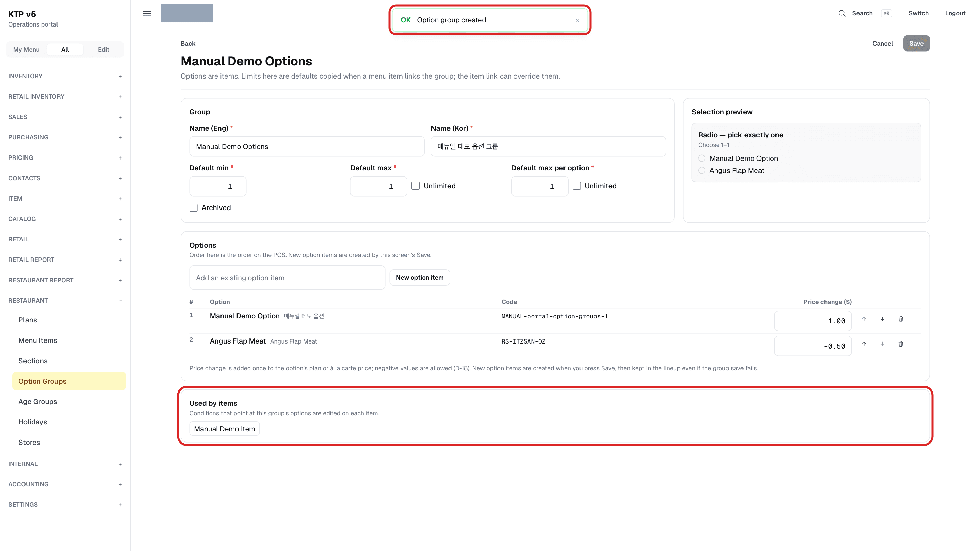Screen dimensions: 980x551
Task: Delete the Angus Flap Meat row
Action: click(900, 344)
